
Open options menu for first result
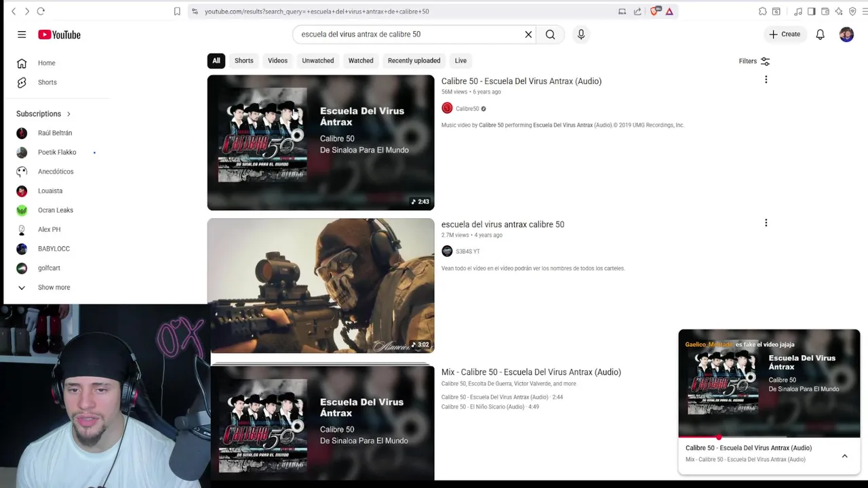point(766,80)
